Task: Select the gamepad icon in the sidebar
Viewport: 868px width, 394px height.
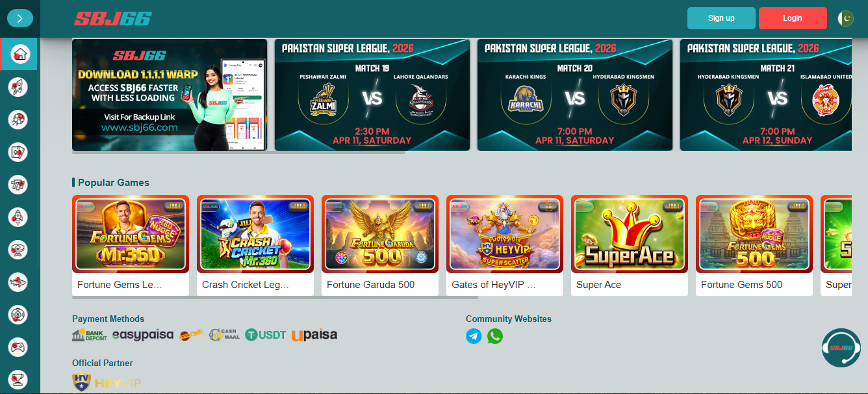Action: (x=18, y=348)
